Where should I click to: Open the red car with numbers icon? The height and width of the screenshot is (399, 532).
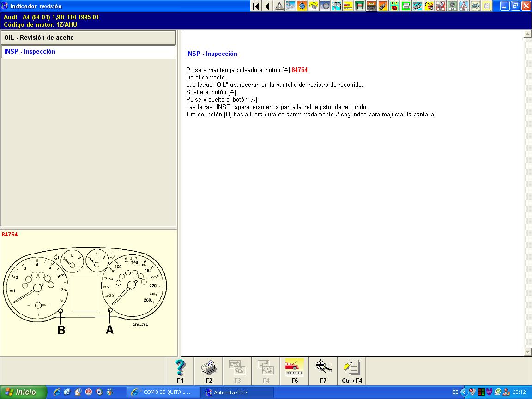394,6
